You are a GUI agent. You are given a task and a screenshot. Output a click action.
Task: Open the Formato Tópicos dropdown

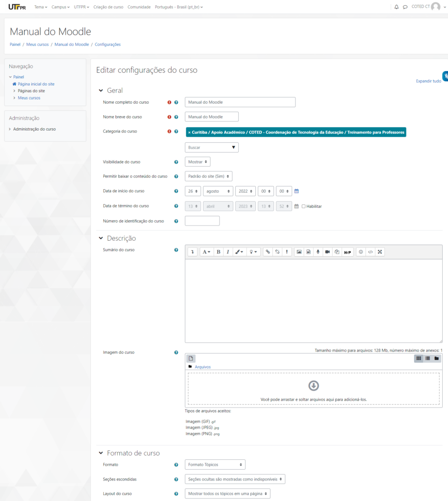pos(215,465)
